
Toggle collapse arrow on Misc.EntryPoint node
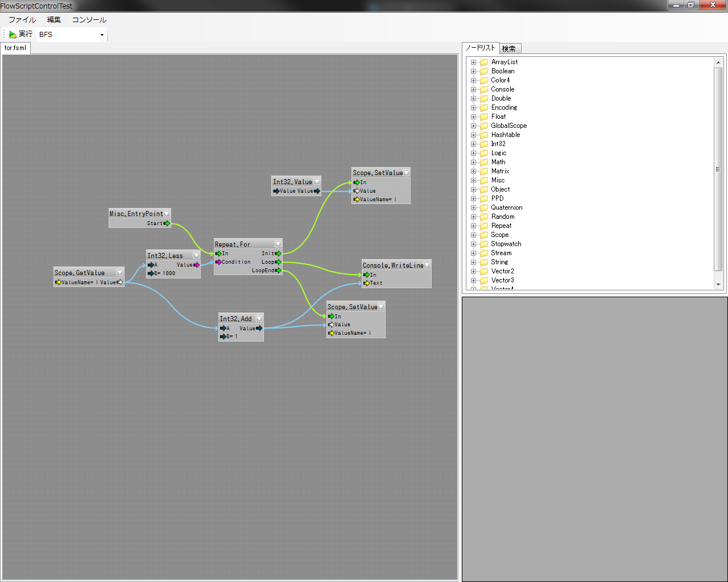point(167,214)
